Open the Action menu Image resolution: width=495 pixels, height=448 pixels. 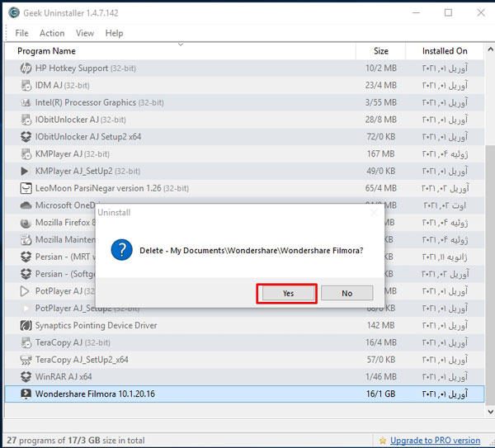click(x=52, y=33)
